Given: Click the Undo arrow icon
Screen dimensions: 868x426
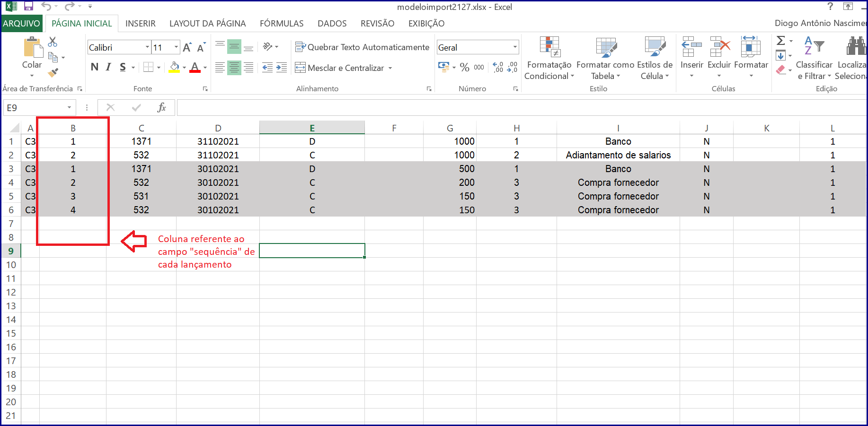Looking at the screenshot, I should [46, 6].
